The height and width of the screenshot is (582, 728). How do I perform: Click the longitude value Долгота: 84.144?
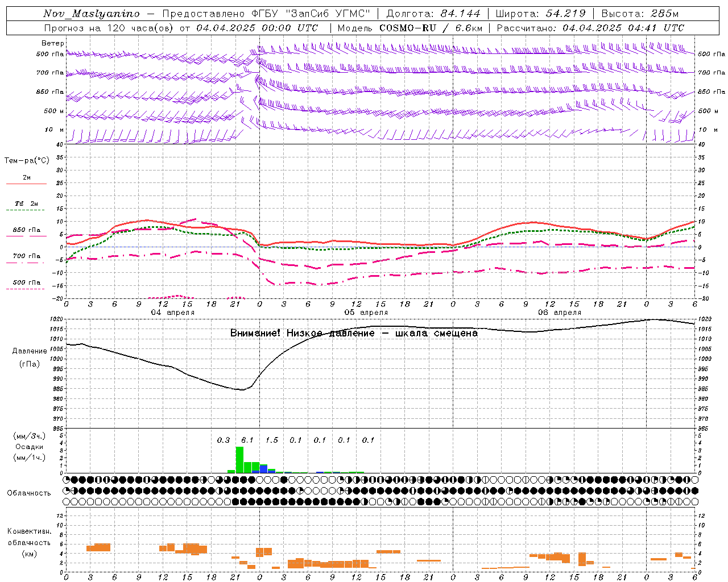[x=433, y=14]
